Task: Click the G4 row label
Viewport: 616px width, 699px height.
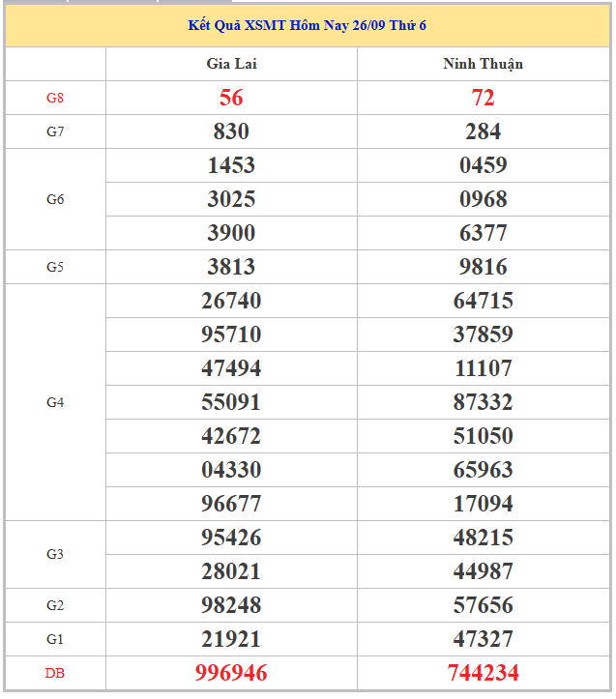Action: point(55,402)
